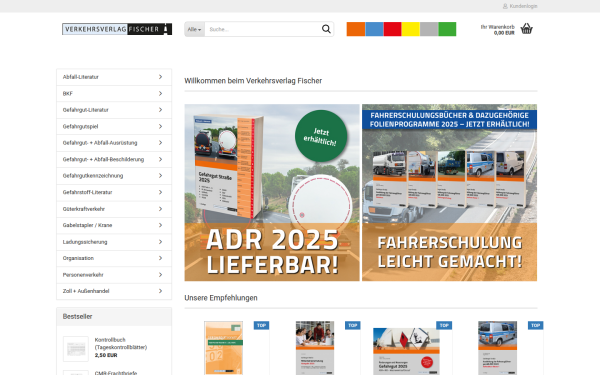
Task: Click Kontrollbuch bestseller thumbnail
Action: tap(75, 349)
